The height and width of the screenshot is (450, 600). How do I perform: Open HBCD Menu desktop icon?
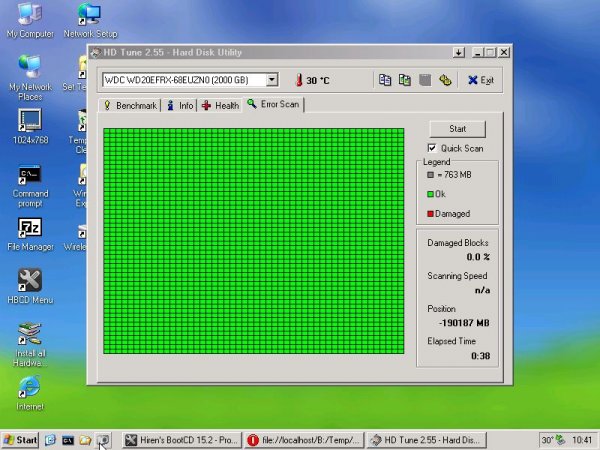point(30,286)
